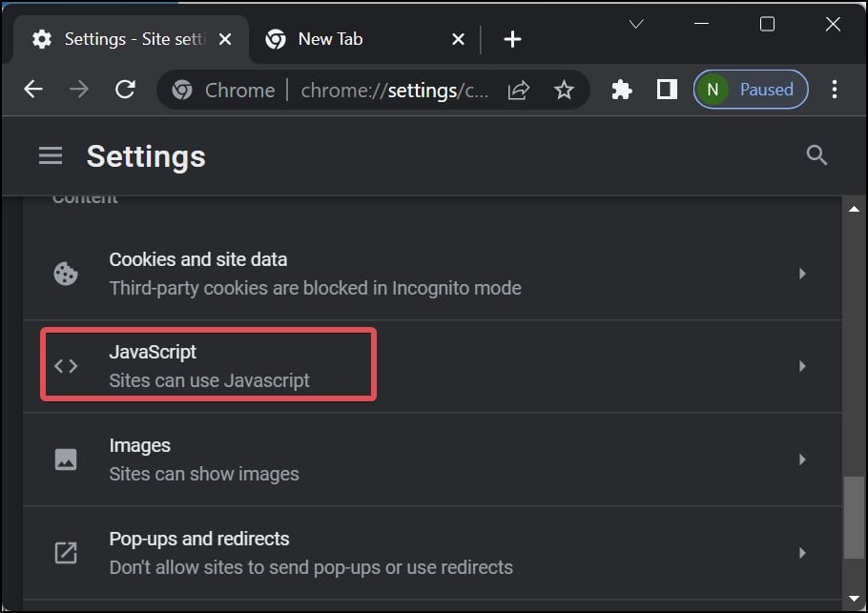Viewport: 868px width, 613px height.
Task: Go back to the previous page
Action: point(33,89)
